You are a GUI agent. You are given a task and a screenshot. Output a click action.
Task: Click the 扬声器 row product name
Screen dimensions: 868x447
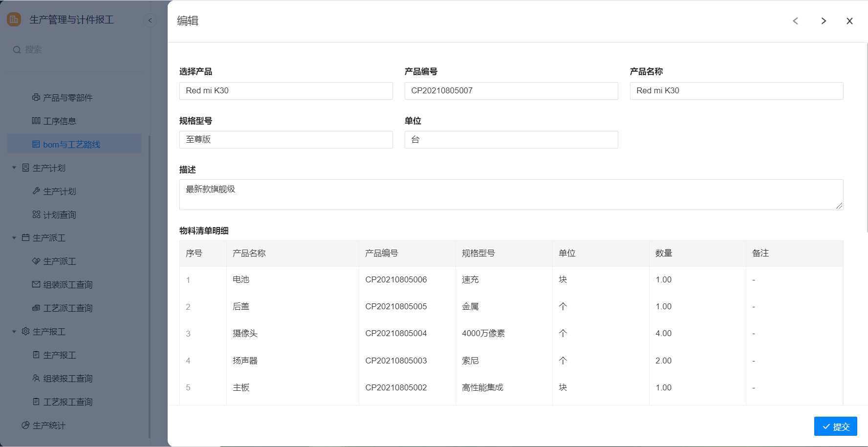[x=245, y=361]
